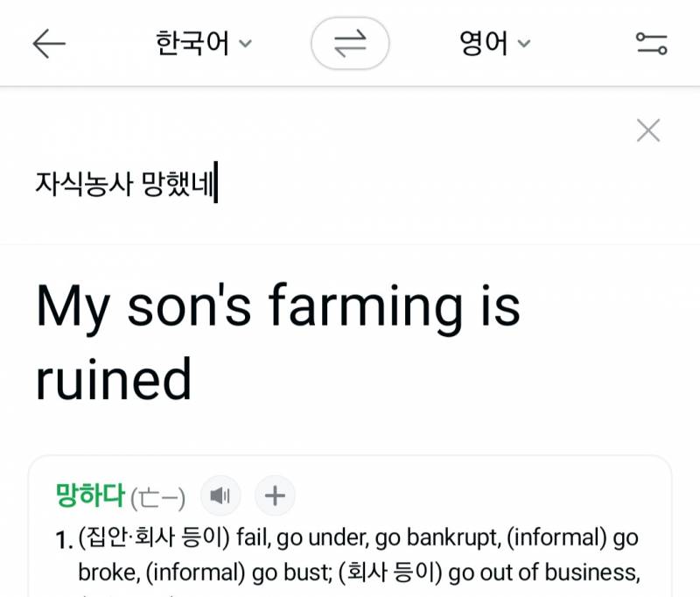Swap translation direction with the arrows icon
Viewport: 700px width, 597px height.
click(x=349, y=41)
